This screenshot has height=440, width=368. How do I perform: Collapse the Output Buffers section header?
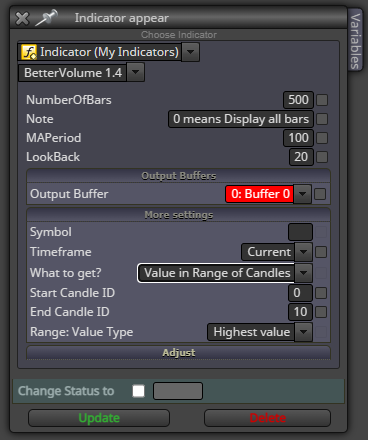[179, 176]
